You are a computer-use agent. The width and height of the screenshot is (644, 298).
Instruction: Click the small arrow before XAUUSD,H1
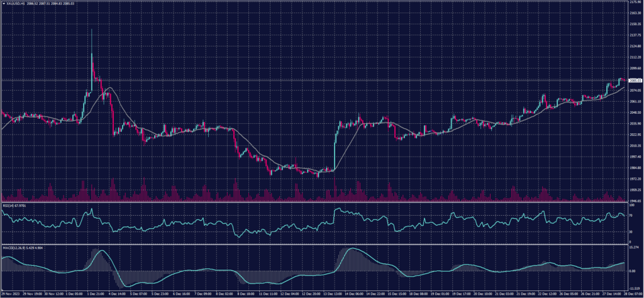3,4
